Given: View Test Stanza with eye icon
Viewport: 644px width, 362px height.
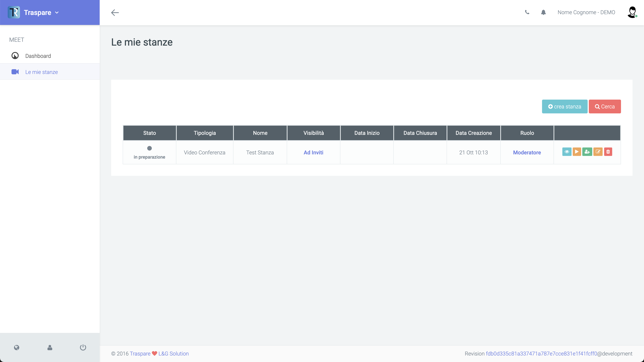Looking at the screenshot, I should 567,152.
